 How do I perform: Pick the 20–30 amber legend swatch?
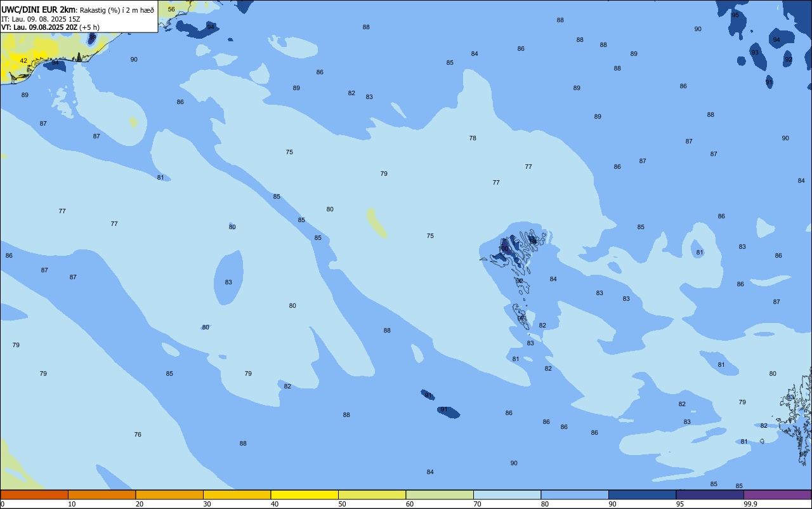pyautogui.click(x=169, y=494)
